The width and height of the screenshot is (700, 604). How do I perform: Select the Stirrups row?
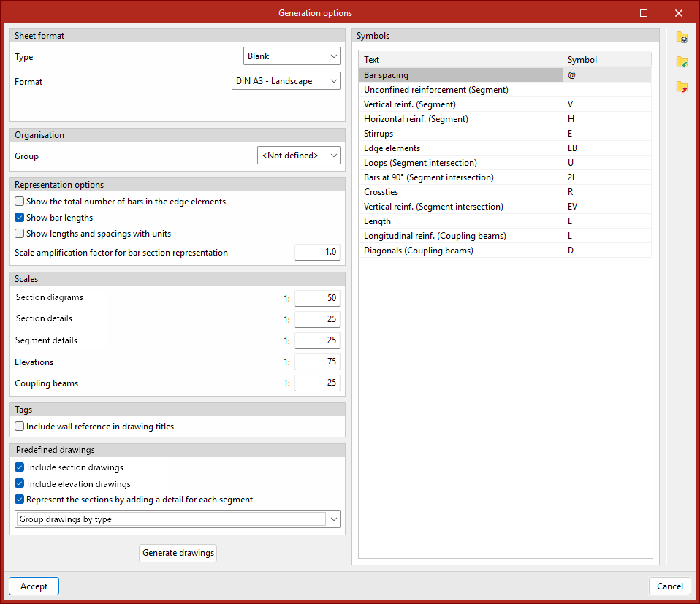coord(506,134)
